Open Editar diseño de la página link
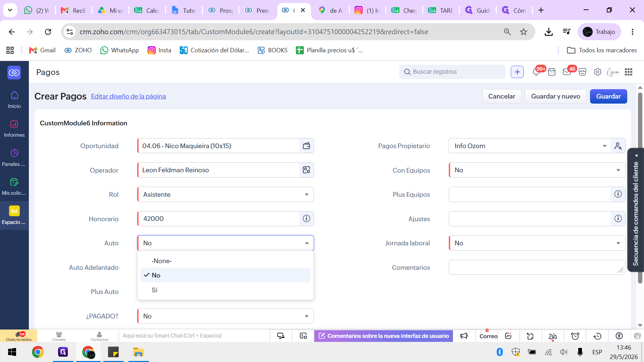Image resolution: width=644 pixels, height=362 pixels. (128, 96)
